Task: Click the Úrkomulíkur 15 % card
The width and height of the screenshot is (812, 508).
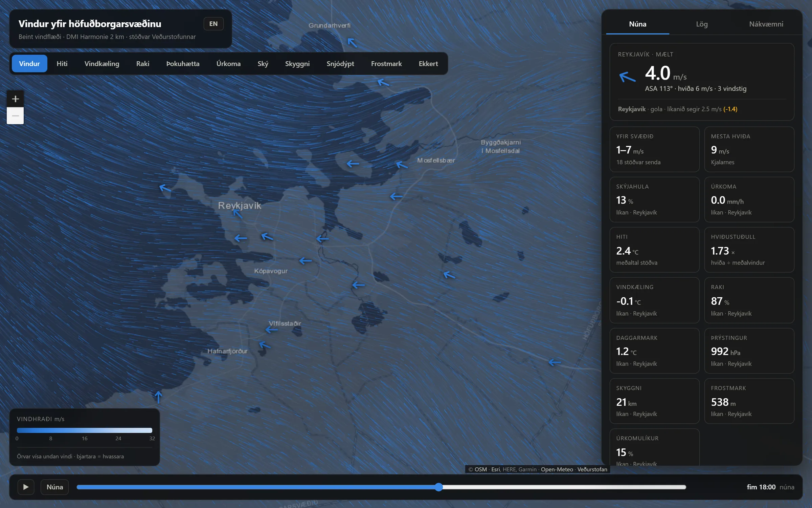Action: pos(654,447)
